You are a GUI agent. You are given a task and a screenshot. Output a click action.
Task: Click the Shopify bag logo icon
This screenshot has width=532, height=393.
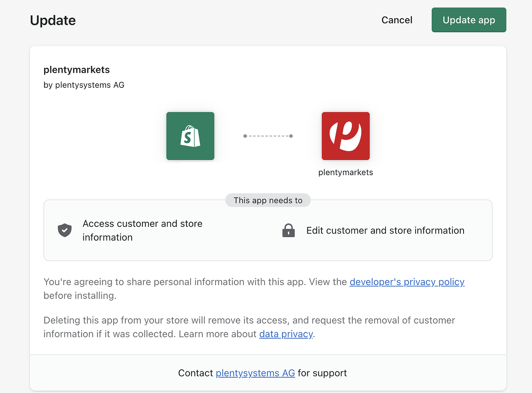(190, 136)
